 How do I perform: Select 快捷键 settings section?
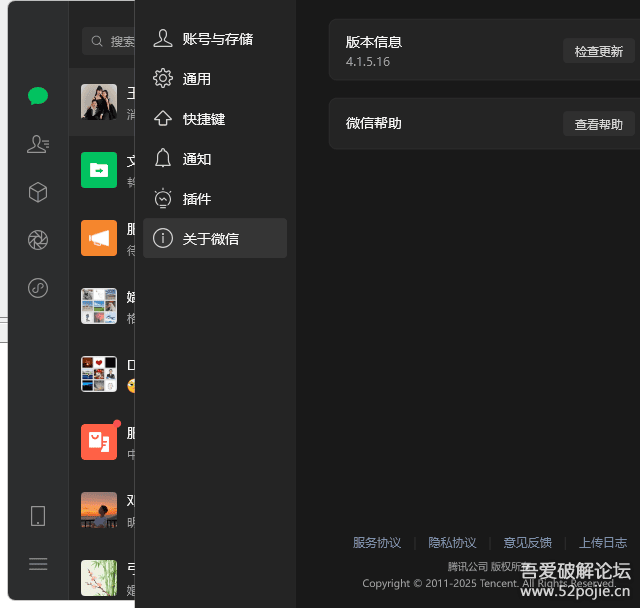click(215, 119)
